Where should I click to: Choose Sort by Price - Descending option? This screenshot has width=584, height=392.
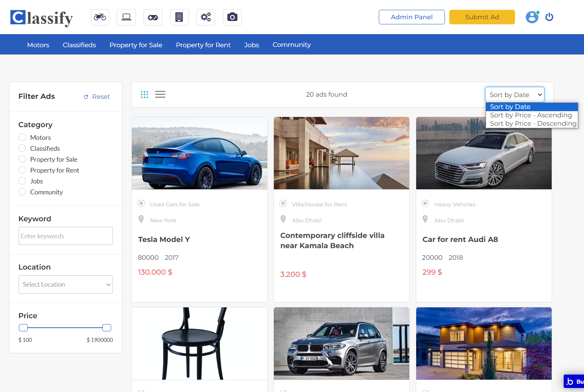(x=533, y=124)
